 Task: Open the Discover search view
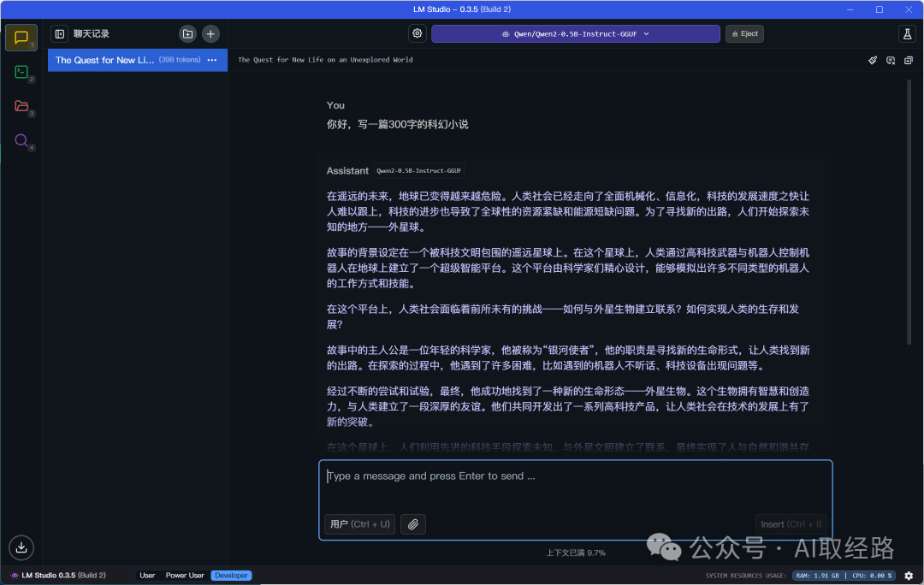[21, 140]
